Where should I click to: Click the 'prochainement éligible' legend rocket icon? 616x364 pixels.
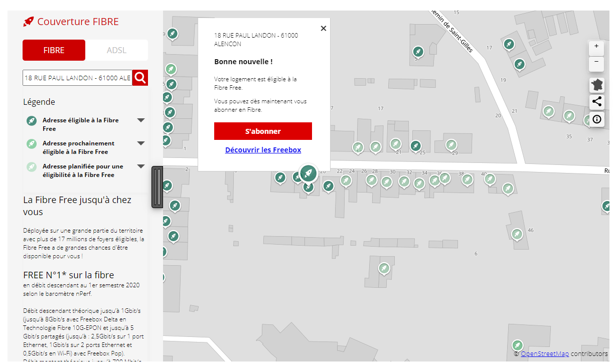(32, 144)
